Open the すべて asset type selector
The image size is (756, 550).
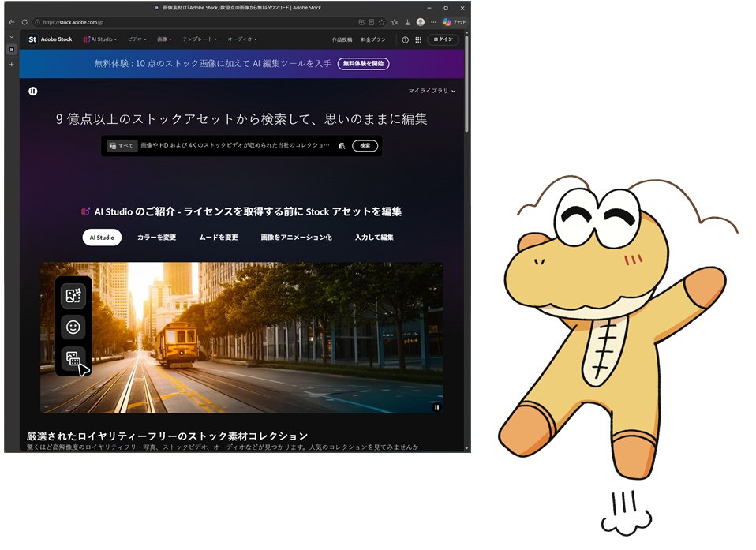tap(122, 145)
